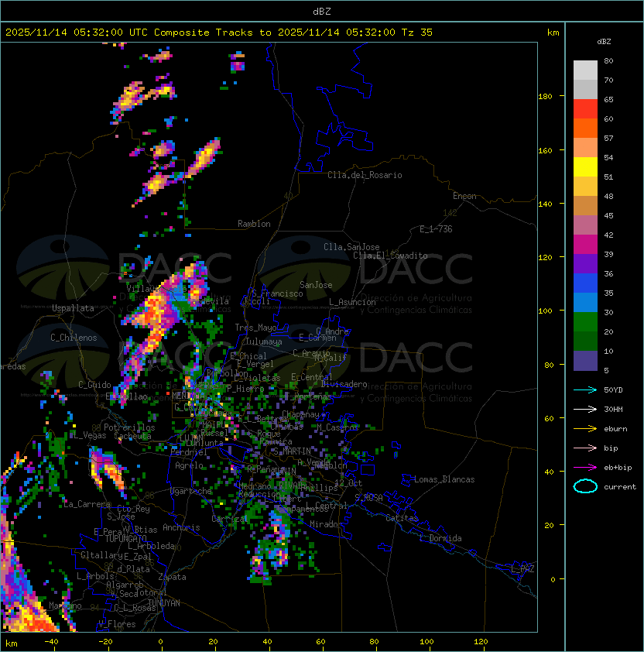
Task: Click the 'SanJose' map label
Action: [316, 285]
